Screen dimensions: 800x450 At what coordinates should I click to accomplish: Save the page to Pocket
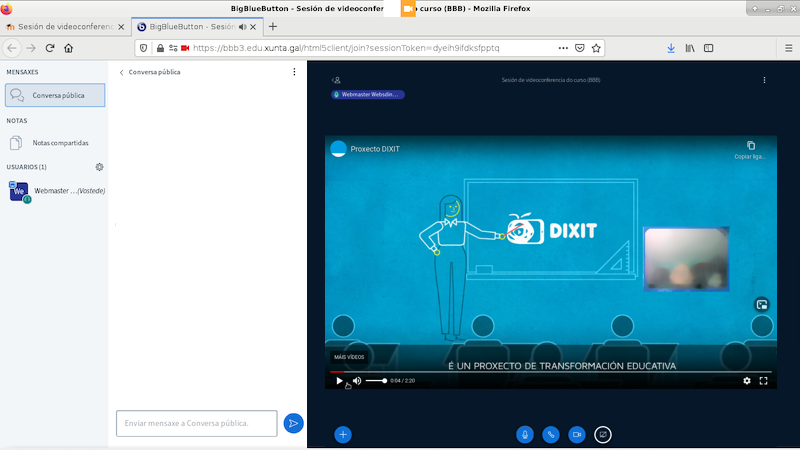point(580,48)
